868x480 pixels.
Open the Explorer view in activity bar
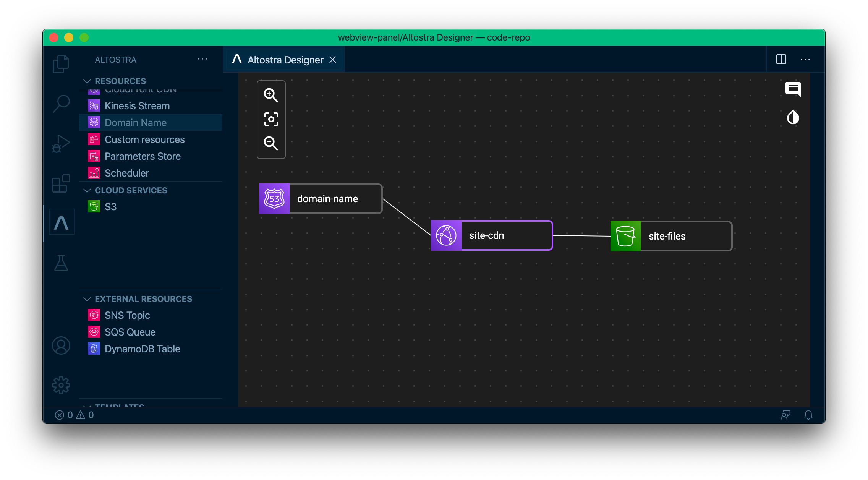[61, 64]
